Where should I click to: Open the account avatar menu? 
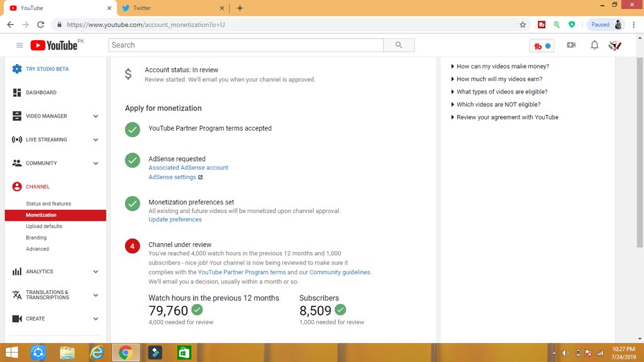615,45
